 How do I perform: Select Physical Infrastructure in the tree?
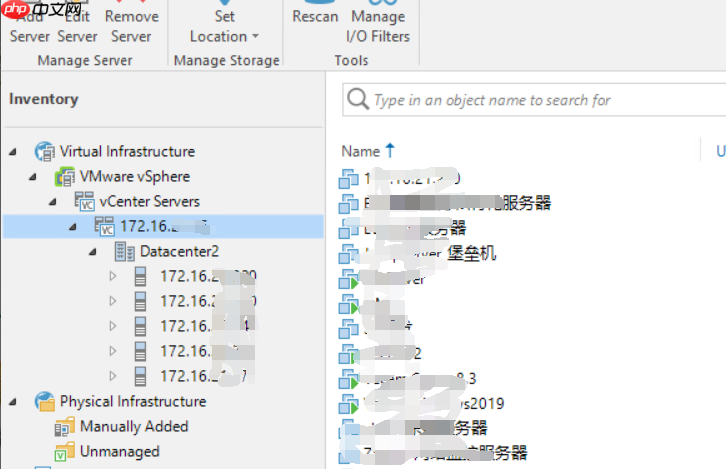click(133, 401)
